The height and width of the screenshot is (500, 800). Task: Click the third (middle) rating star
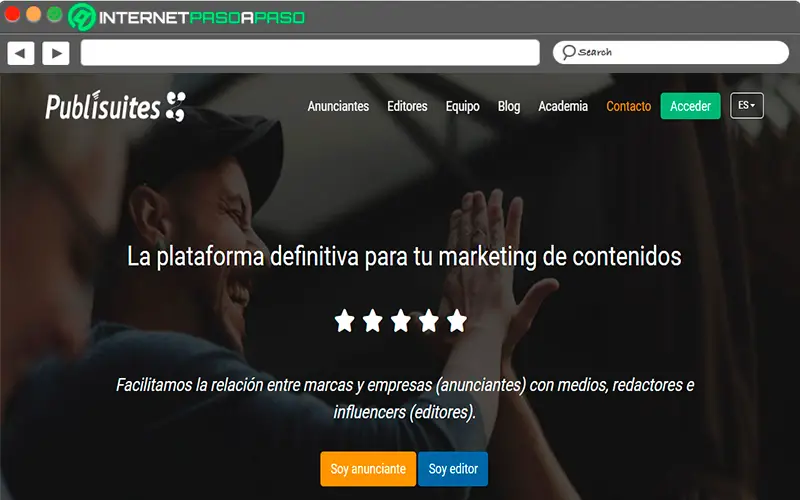[401, 321]
